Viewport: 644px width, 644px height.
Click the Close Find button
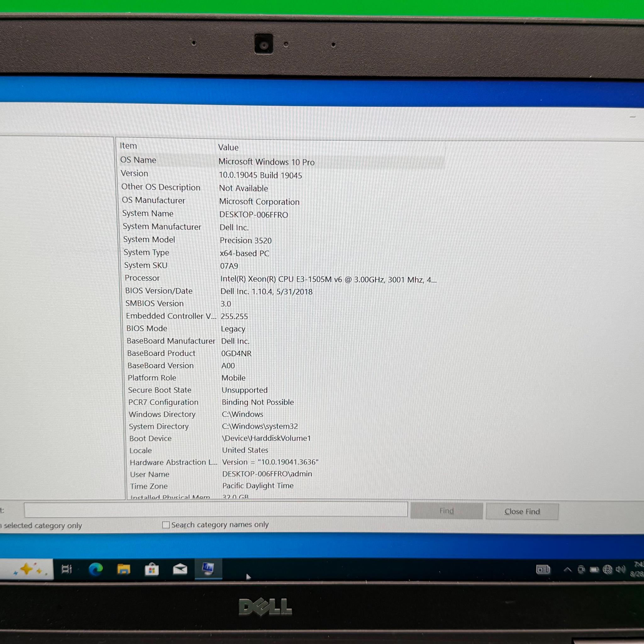click(522, 511)
